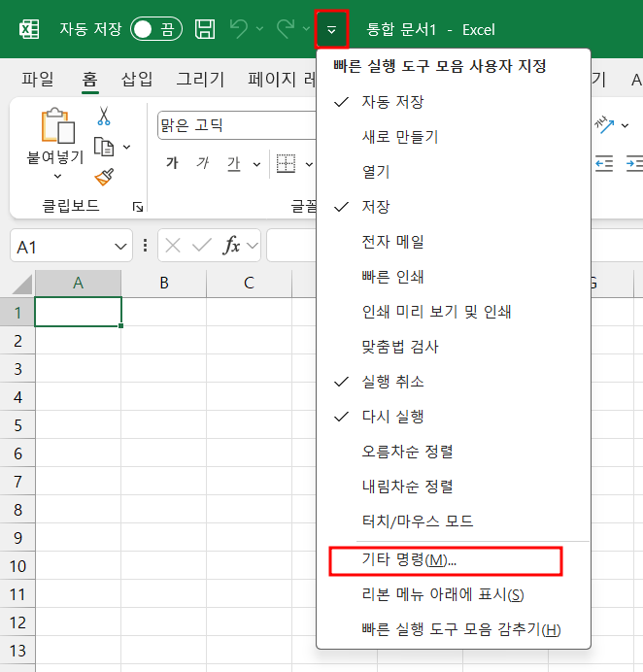Toggle italic 가 formatting
This screenshot has width=643, height=672.
click(x=203, y=163)
